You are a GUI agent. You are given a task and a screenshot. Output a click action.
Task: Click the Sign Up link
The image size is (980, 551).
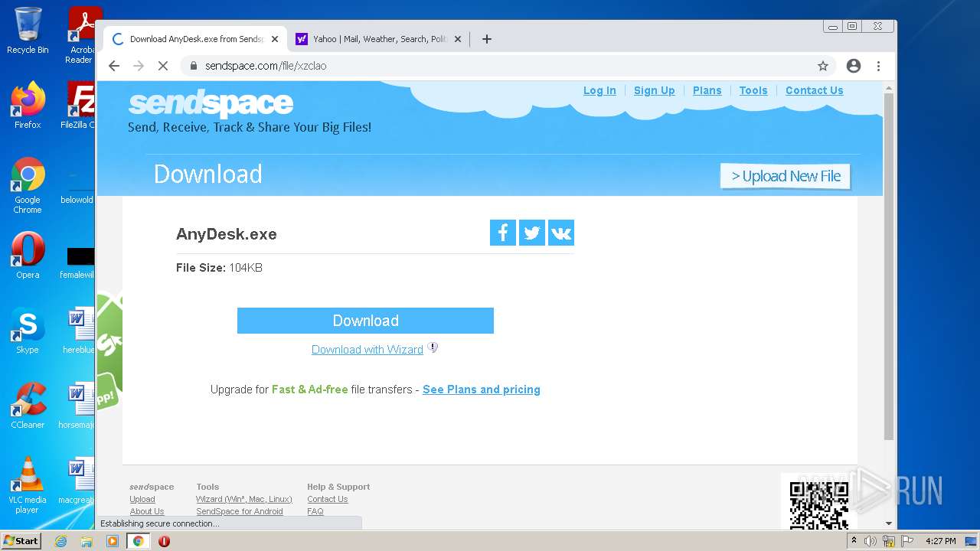(x=655, y=90)
